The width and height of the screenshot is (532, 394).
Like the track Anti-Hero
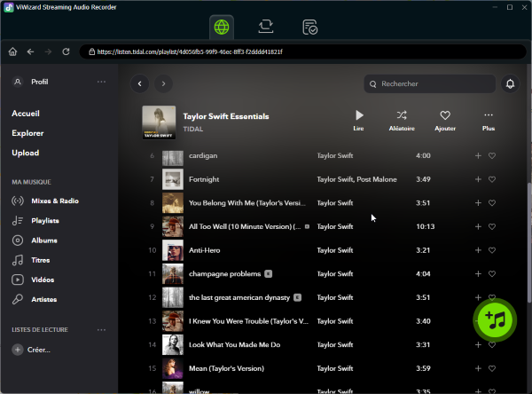coord(492,250)
